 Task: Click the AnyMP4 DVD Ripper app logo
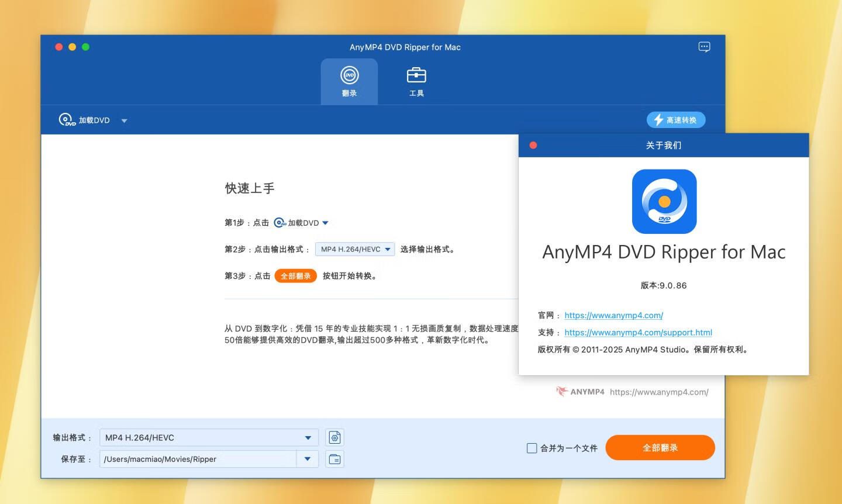click(664, 202)
